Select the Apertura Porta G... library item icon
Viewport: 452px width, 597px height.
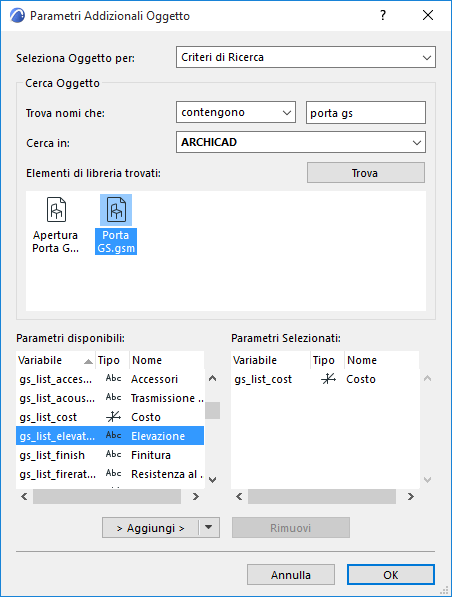tap(56, 209)
